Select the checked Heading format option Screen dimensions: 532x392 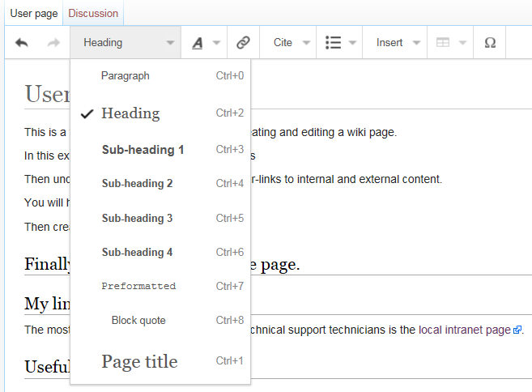pos(130,113)
